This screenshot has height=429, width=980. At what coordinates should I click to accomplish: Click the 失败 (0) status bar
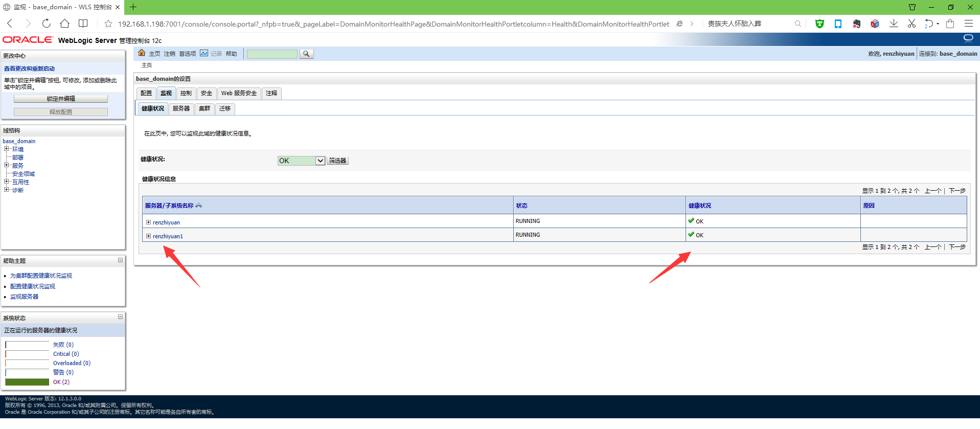pyautogui.click(x=27, y=345)
